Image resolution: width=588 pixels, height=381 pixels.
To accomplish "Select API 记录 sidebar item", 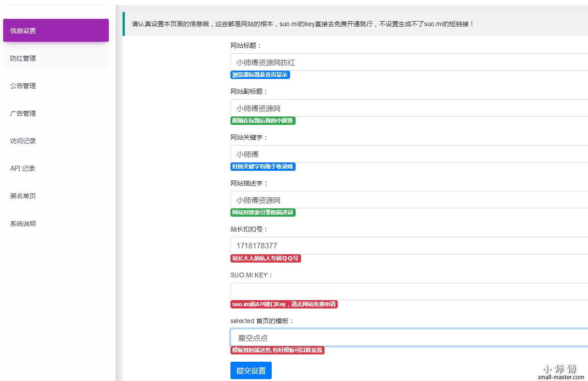I will coord(56,168).
